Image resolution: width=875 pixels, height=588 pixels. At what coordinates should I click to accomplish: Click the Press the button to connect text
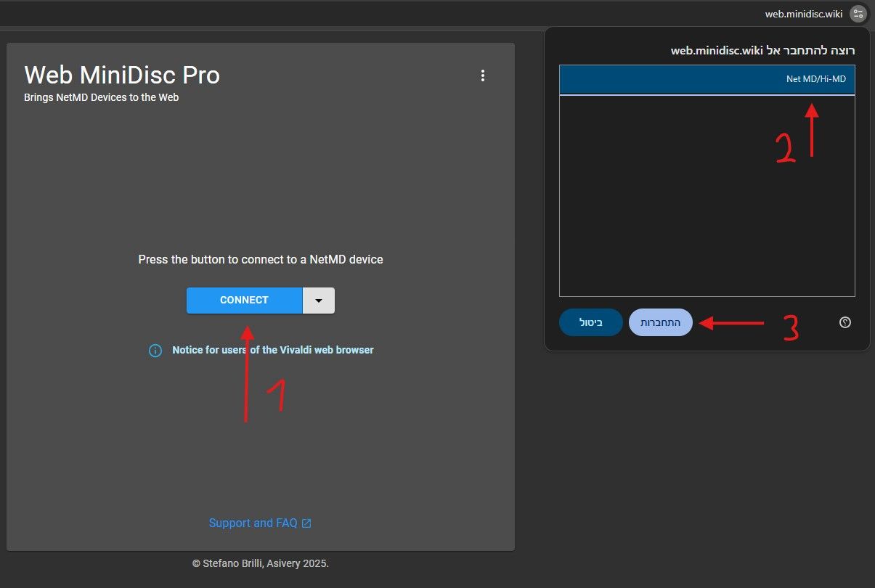(x=261, y=259)
